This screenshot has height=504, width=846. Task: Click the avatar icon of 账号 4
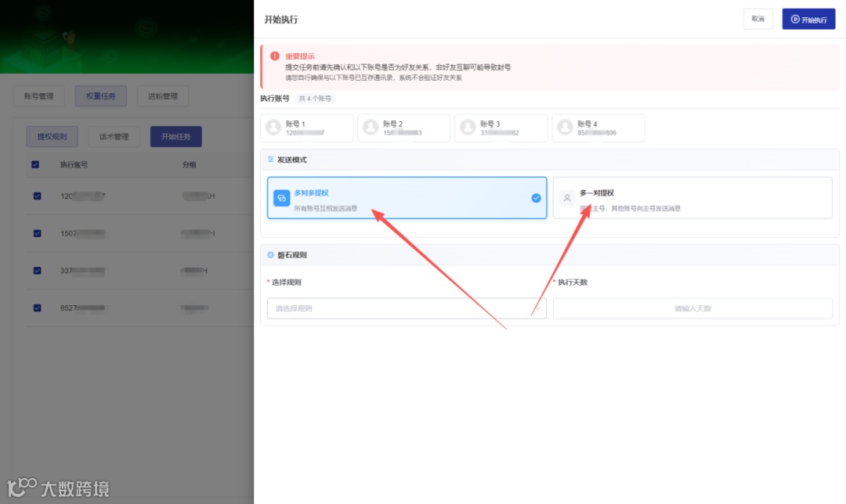coord(565,128)
